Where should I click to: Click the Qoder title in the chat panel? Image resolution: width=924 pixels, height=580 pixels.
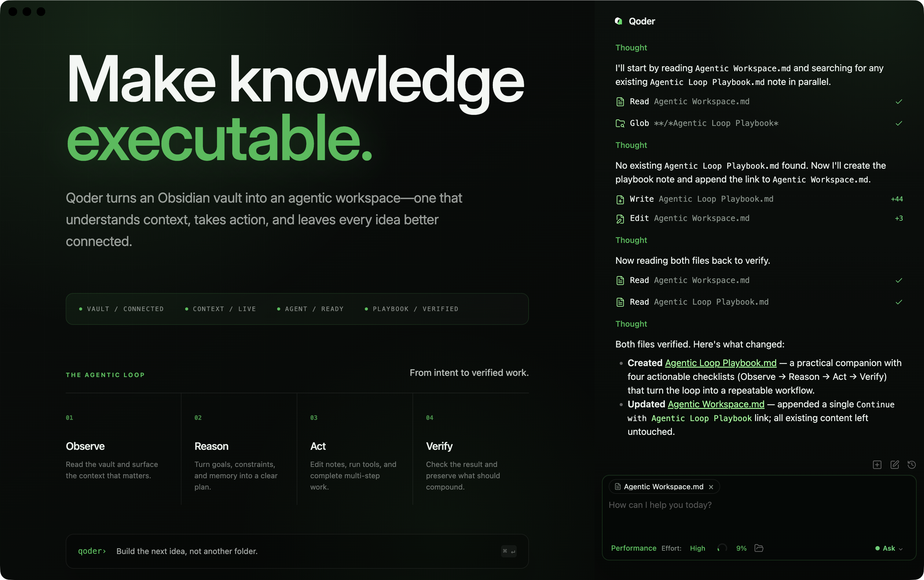coord(642,21)
